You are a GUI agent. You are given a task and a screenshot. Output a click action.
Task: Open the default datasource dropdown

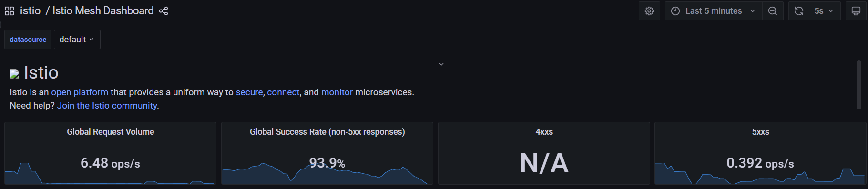[x=77, y=40]
